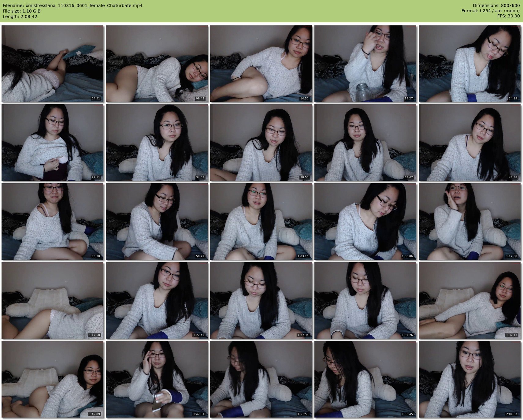The image size is (523, 420).
Task: Open the frame marked 48:38
Action: 470,143
